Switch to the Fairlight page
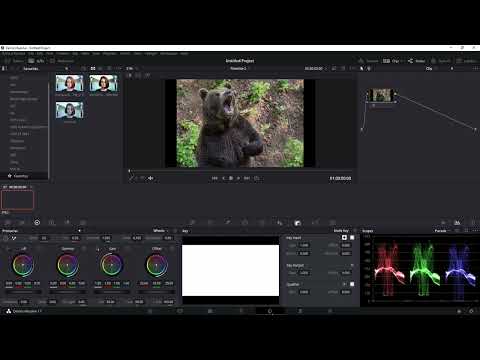This screenshot has width=480, height=360. 300,311
